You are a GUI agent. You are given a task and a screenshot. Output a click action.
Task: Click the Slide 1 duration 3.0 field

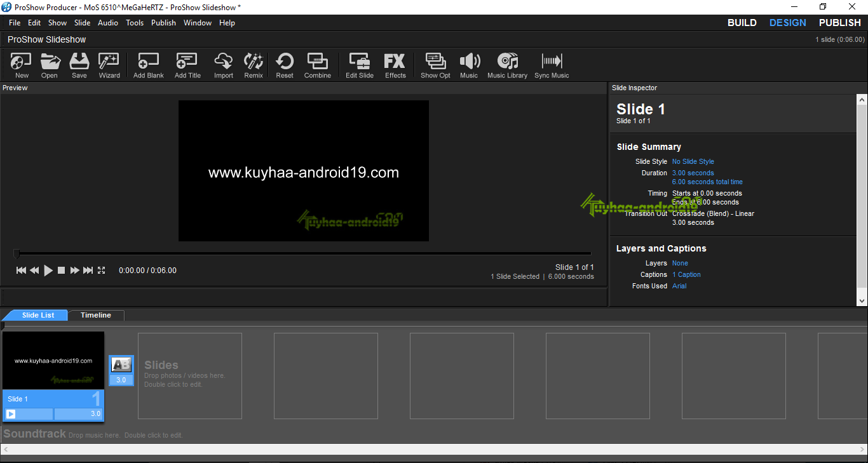coord(78,414)
